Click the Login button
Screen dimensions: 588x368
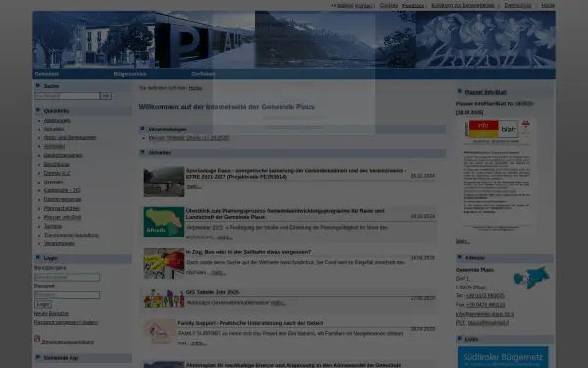(43, 304)
